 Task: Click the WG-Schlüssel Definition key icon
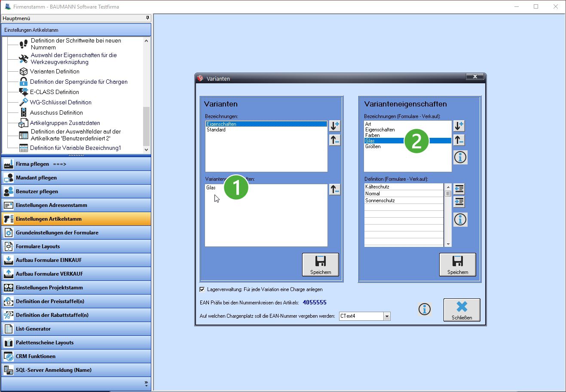[24, 102]
